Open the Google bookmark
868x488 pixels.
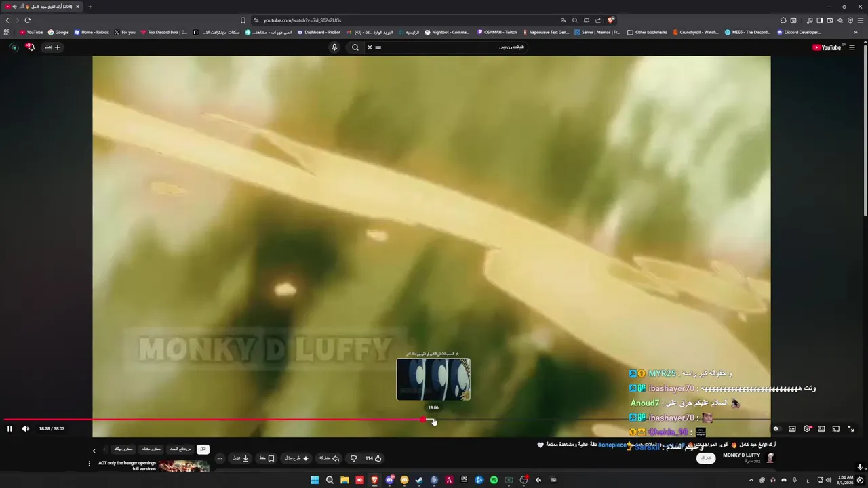pos(58,32)
